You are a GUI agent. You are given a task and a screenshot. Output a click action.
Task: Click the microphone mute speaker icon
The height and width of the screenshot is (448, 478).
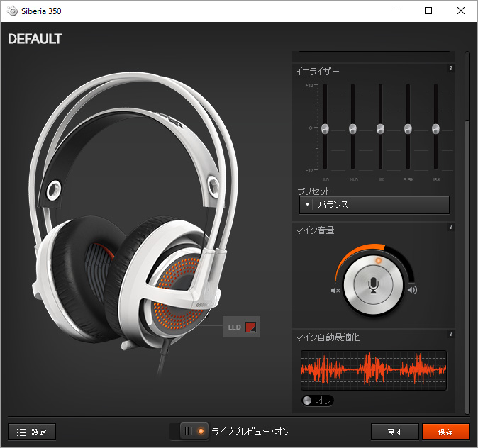(335, 291)
